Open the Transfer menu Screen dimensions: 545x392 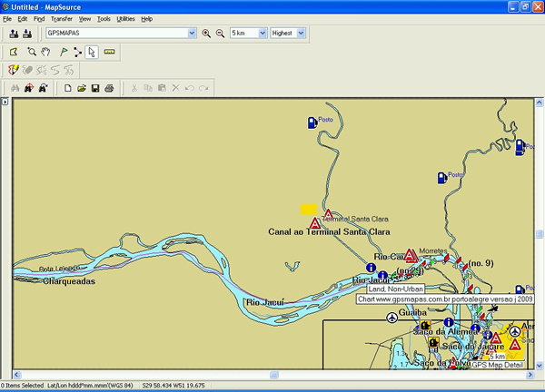coord(62,18)
